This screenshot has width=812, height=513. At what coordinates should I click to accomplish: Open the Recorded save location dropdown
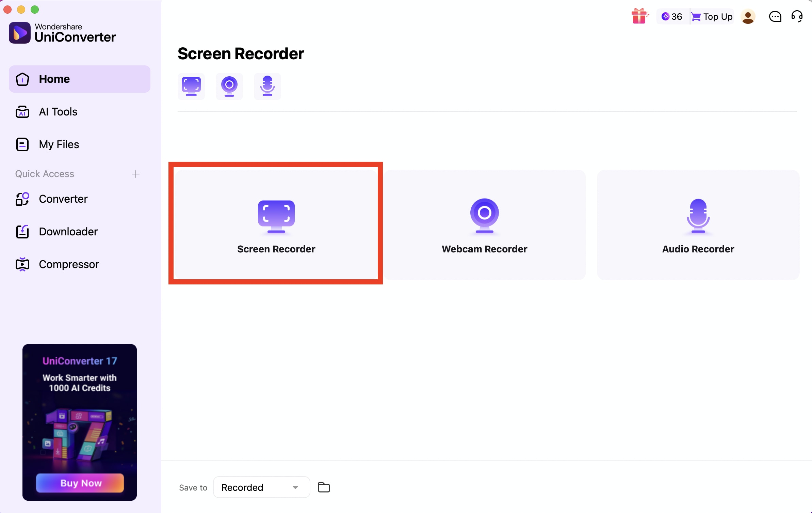(x=261, y=487)
